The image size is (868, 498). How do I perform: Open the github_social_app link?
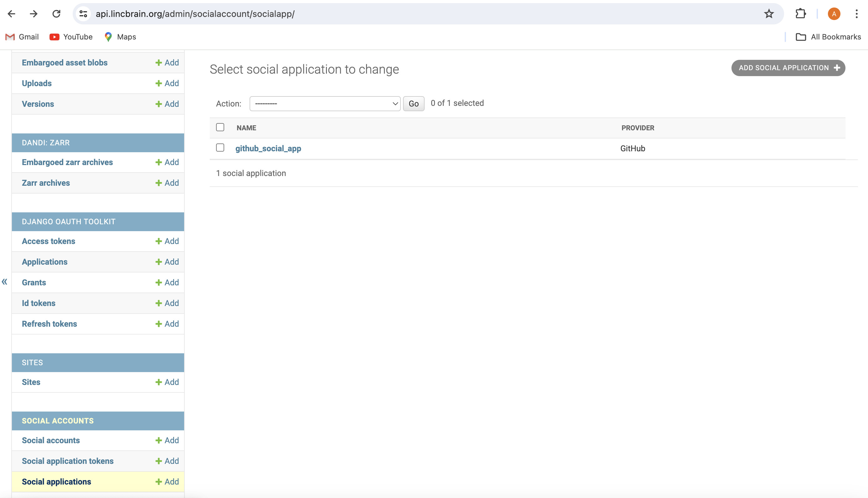click(268, 148)
